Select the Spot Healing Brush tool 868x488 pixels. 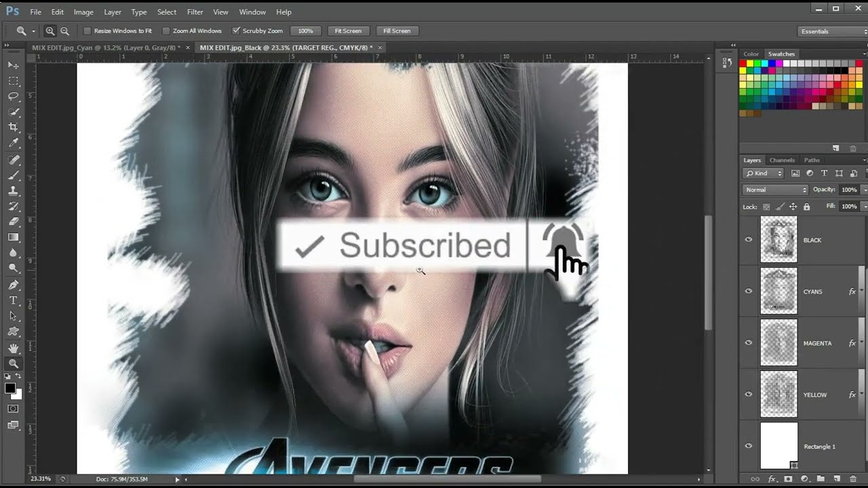(13, 160)
